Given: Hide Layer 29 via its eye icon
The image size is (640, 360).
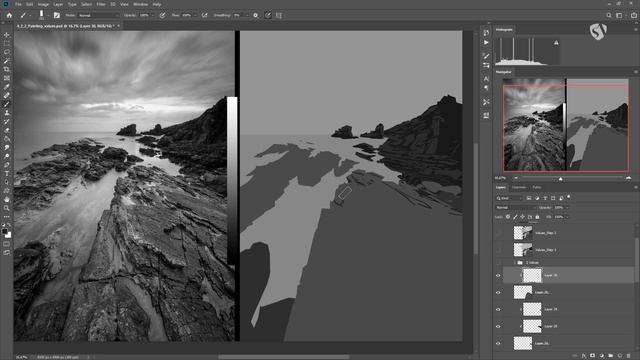Looking at the screenshot, I should [x=498, y=309].
